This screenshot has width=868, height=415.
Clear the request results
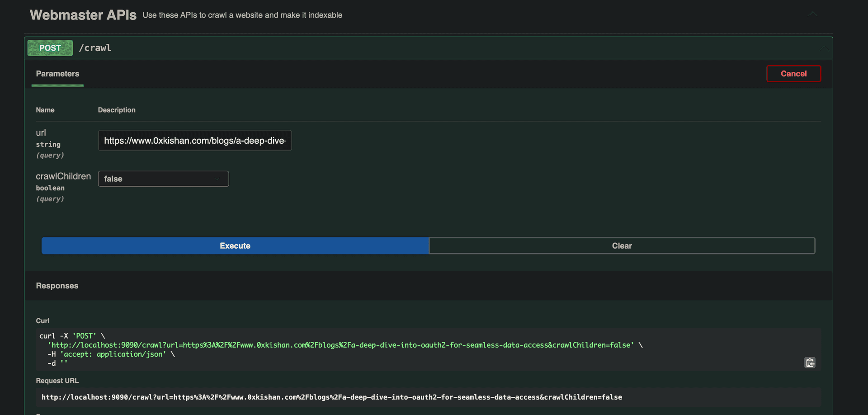tap(622, 245)
